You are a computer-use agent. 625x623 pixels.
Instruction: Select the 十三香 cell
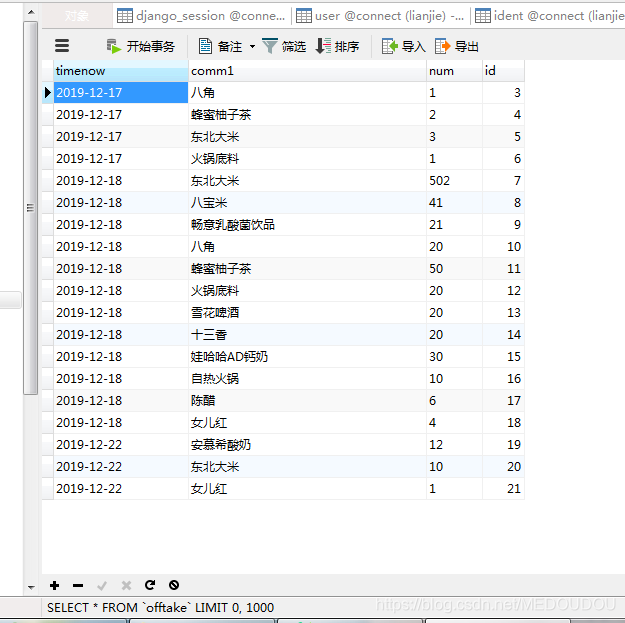[307, 334]
